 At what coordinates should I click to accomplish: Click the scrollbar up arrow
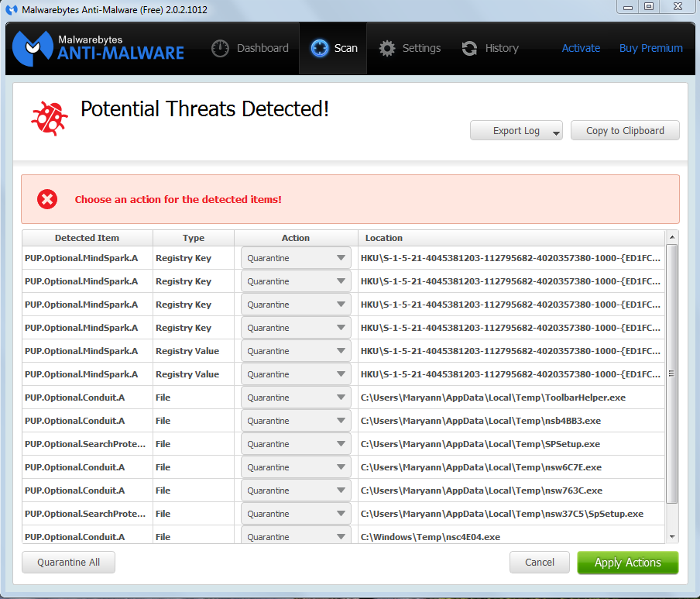(672, 237)
